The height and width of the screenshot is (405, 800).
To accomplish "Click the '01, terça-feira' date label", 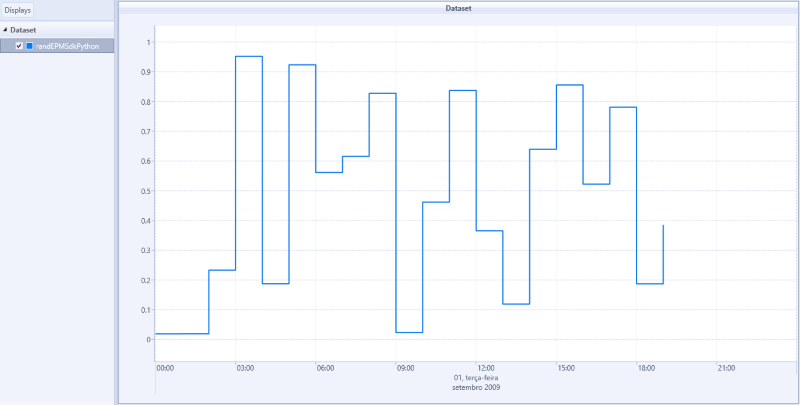I will (x=476, y=378).
